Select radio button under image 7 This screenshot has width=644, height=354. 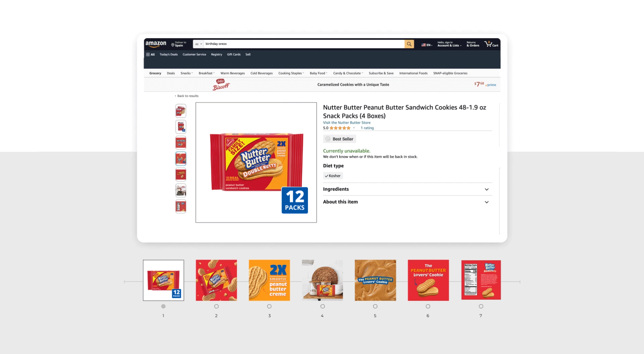tap(481, 306)
